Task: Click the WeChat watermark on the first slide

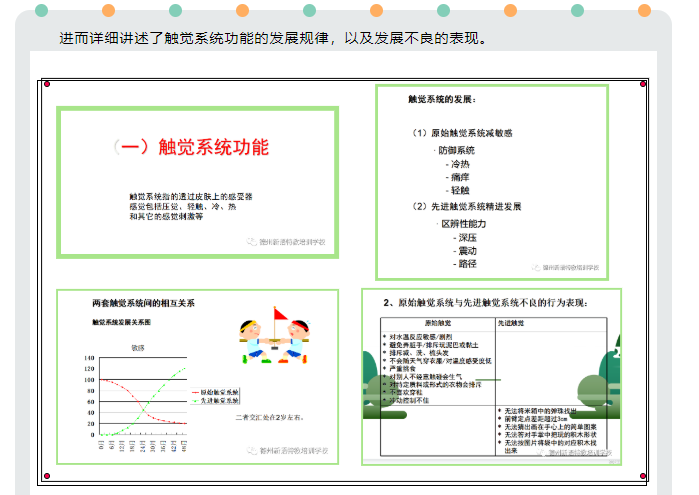Action: pyautogui.click(x=288, y=242)
